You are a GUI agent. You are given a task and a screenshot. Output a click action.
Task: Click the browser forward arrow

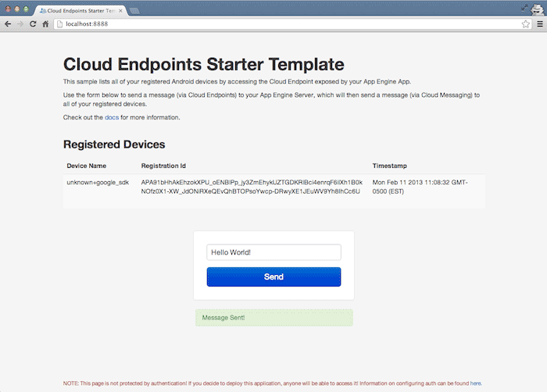[x=20, y=24]
